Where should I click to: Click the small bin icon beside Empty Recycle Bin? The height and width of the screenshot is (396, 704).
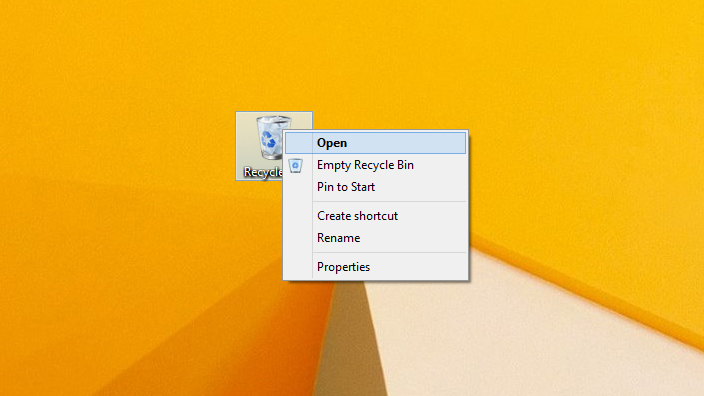(x=295, y=166)
